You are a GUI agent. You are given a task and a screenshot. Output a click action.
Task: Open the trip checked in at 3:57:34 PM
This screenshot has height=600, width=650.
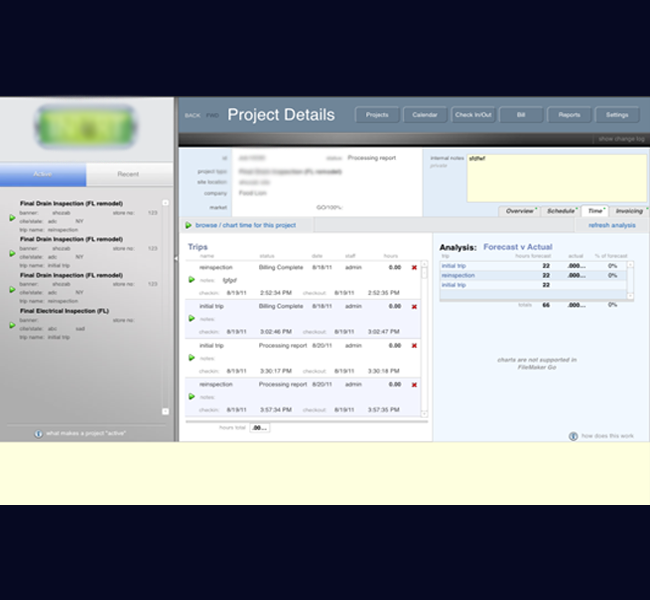click(x=191, y=397)
